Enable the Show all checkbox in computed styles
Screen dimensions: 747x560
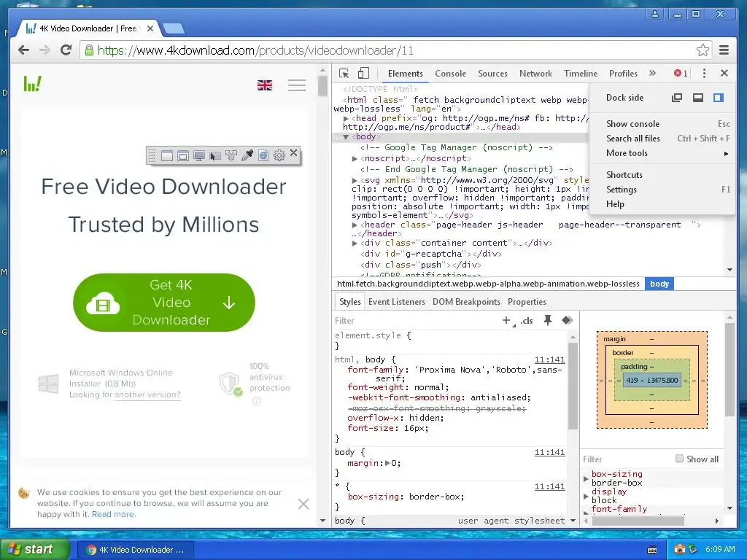(679, 459)
